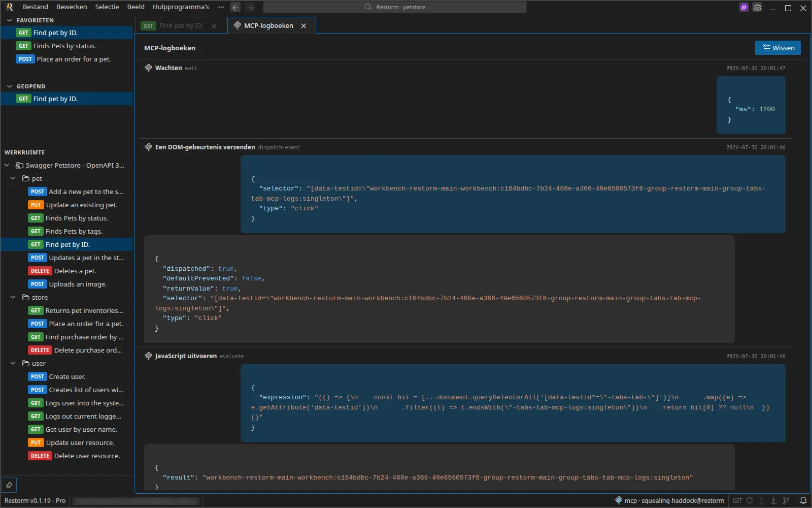Open the Beeld menu
This screenshot has height=508, width=812.
(x=136, y=7)
